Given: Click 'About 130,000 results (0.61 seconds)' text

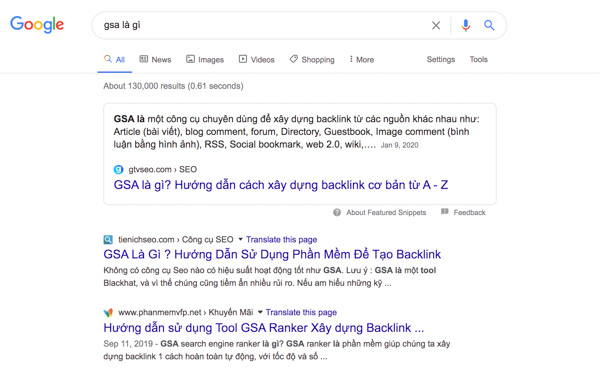Looking at the screenshot, I should [x=173, y=86].
